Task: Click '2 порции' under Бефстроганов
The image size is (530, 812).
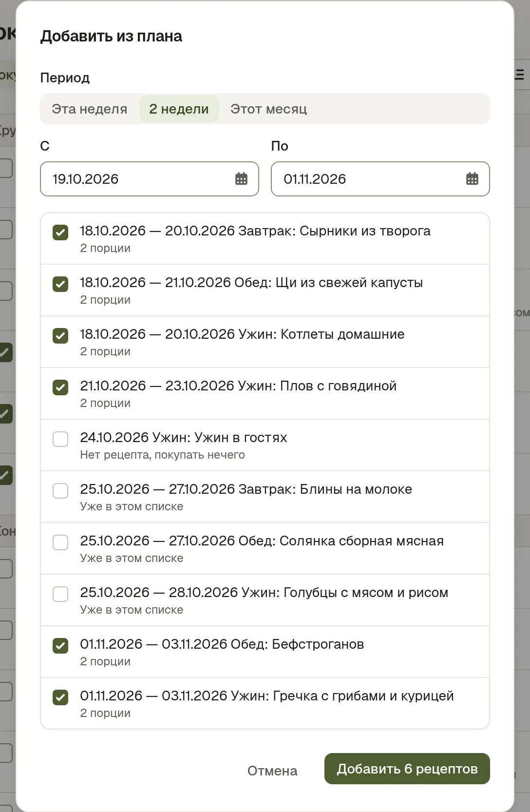Action: click(x=105, y=661)
